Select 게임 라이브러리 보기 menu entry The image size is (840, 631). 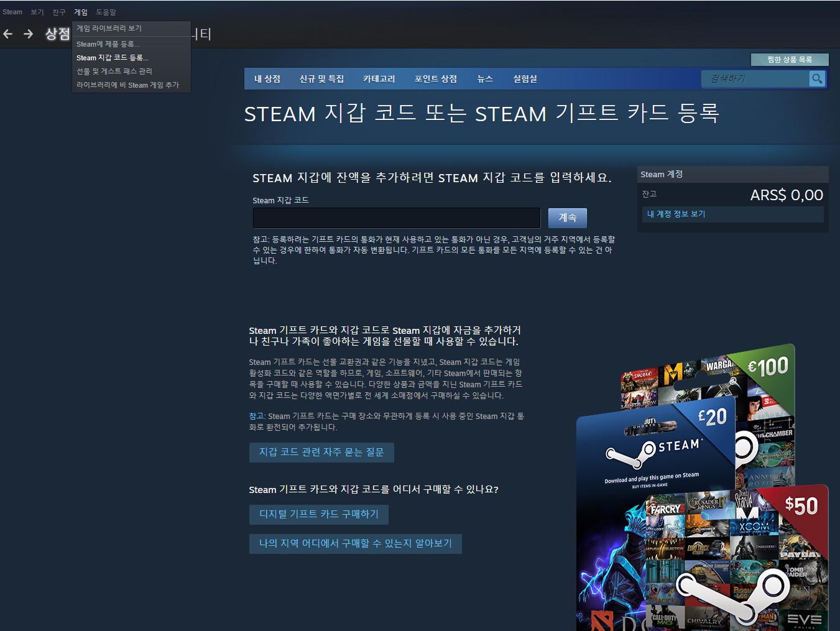tap(131, 29)
